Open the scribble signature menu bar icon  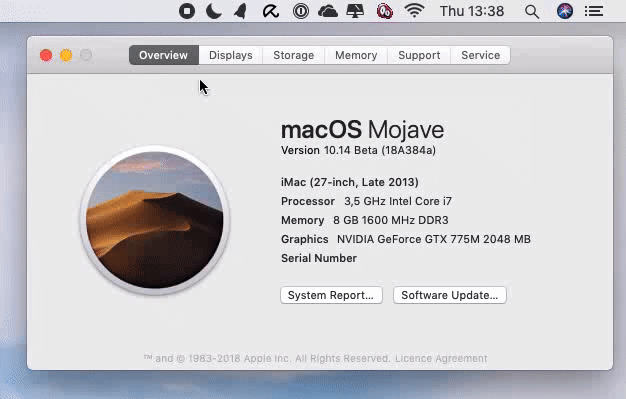[271, 11]
